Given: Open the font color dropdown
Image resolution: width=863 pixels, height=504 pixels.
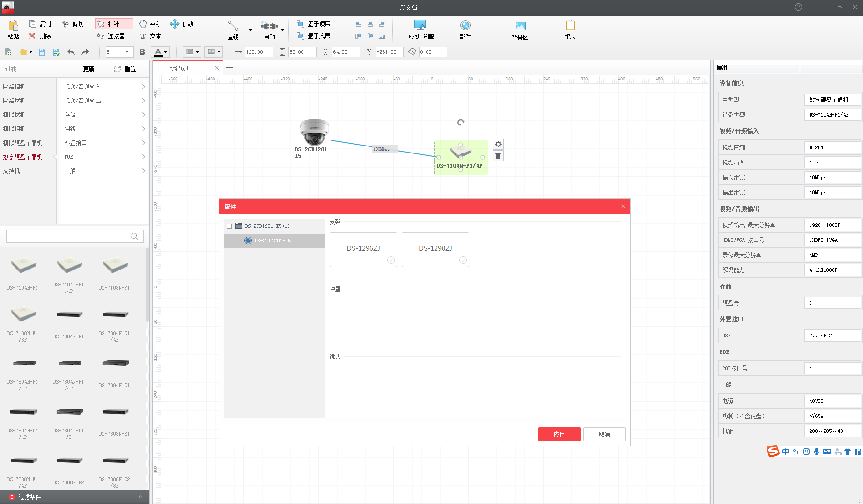Looking at the screenshot, I should tap(166, 52).
